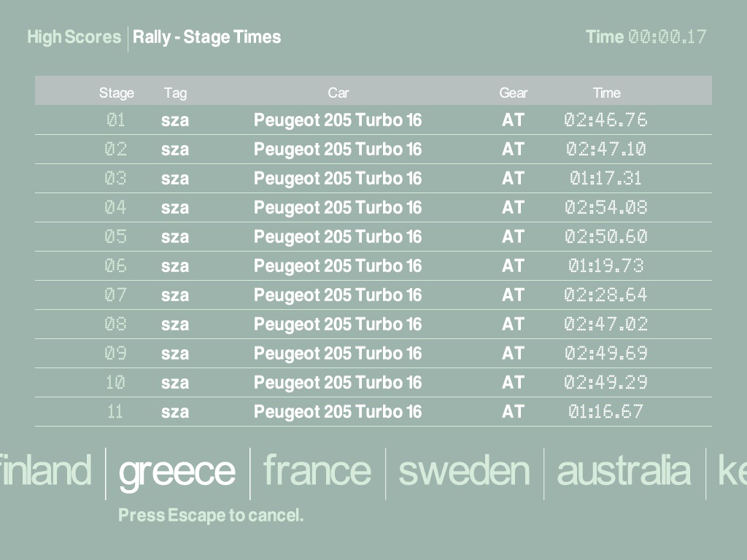
Task: Select the stage 07 Peugeot 205 entry
Action: [338, 295]
